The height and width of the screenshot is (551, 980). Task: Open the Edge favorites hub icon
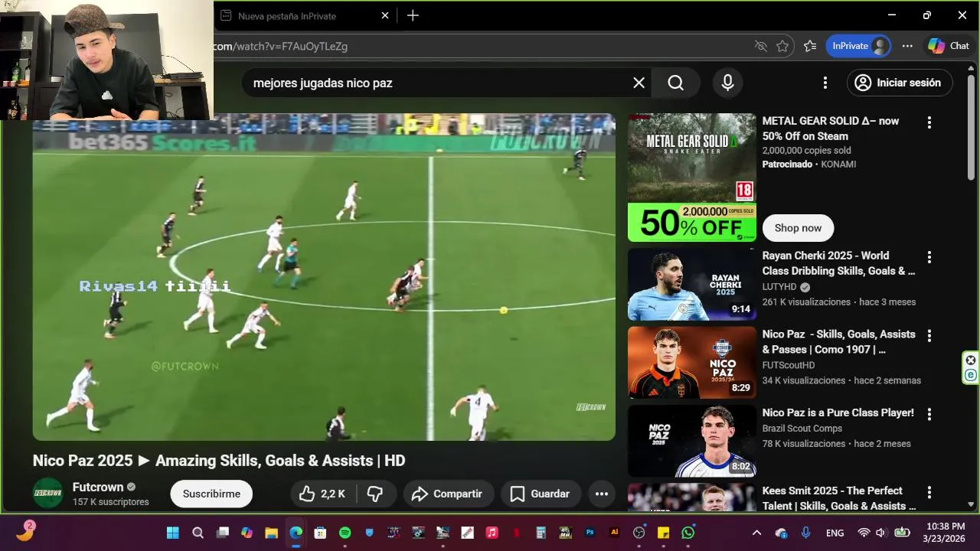810,46
